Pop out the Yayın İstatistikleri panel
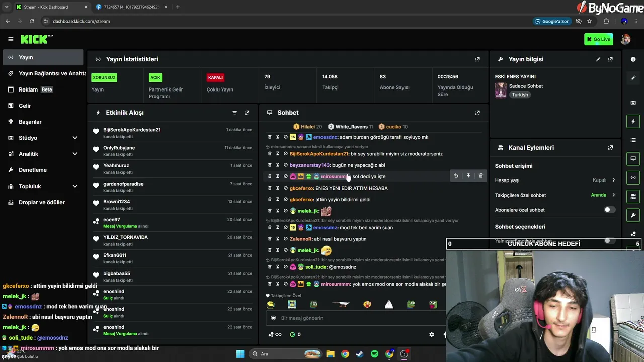This screenshot has height=362, width=644. [477, 59]
